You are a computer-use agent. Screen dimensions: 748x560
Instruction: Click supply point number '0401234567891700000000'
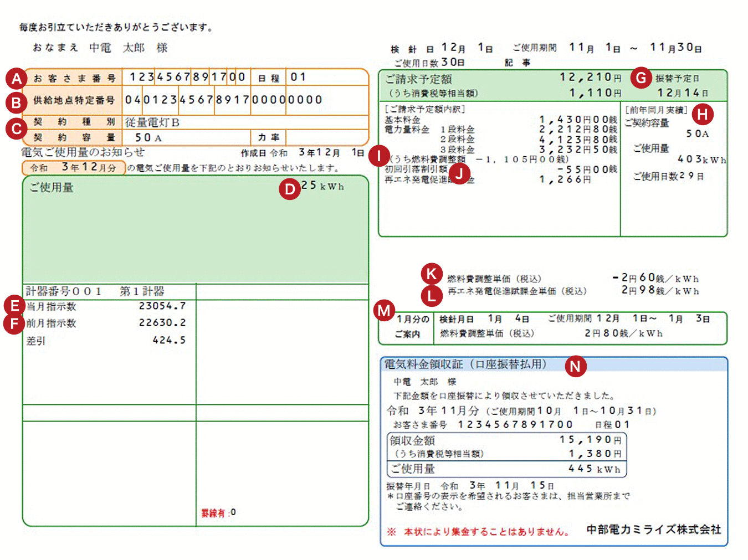(x=224, y=100)
